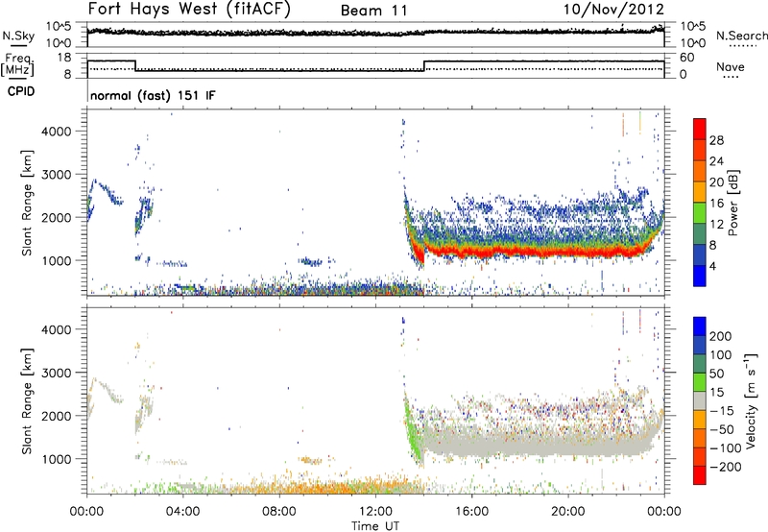Select the "08:00" time tick label

tap(278, 512)
